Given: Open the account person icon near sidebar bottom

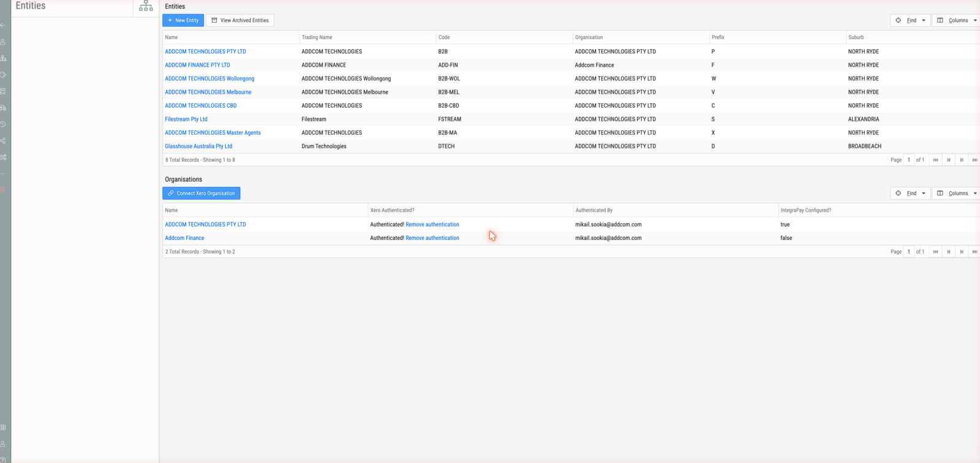Looking at the screenshot, I should (x=3, y=443).
